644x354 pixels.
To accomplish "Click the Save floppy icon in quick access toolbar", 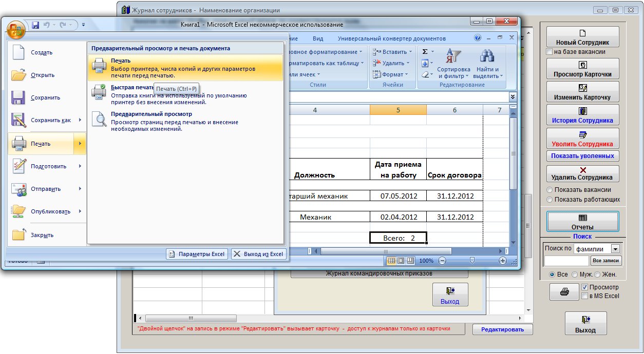I will pos(35,25).
